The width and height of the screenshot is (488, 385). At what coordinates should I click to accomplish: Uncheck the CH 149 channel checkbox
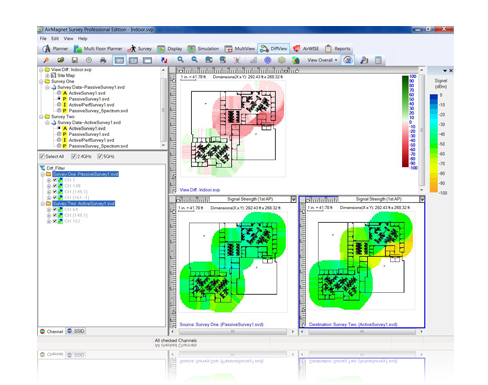(x=55, y=186)
